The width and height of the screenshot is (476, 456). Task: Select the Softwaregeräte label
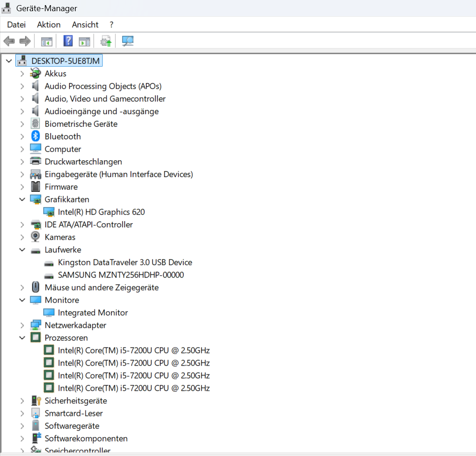[x=72, y=426]
